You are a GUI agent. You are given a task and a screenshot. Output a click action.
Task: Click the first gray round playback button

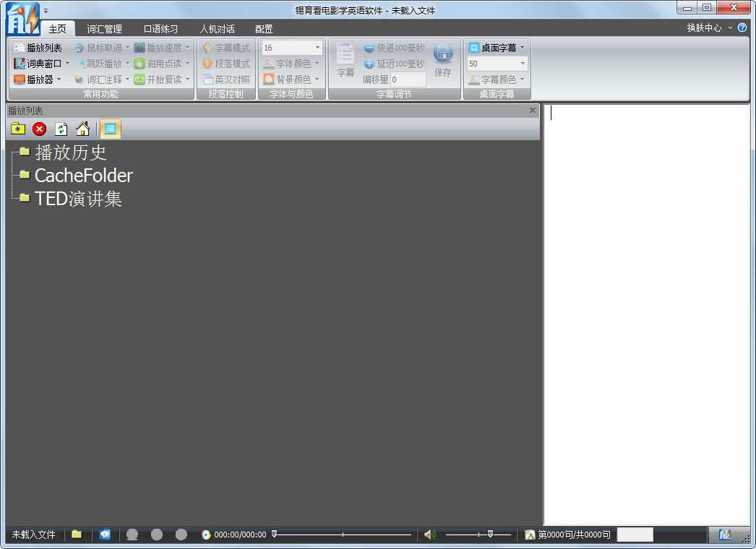(132, 534)
